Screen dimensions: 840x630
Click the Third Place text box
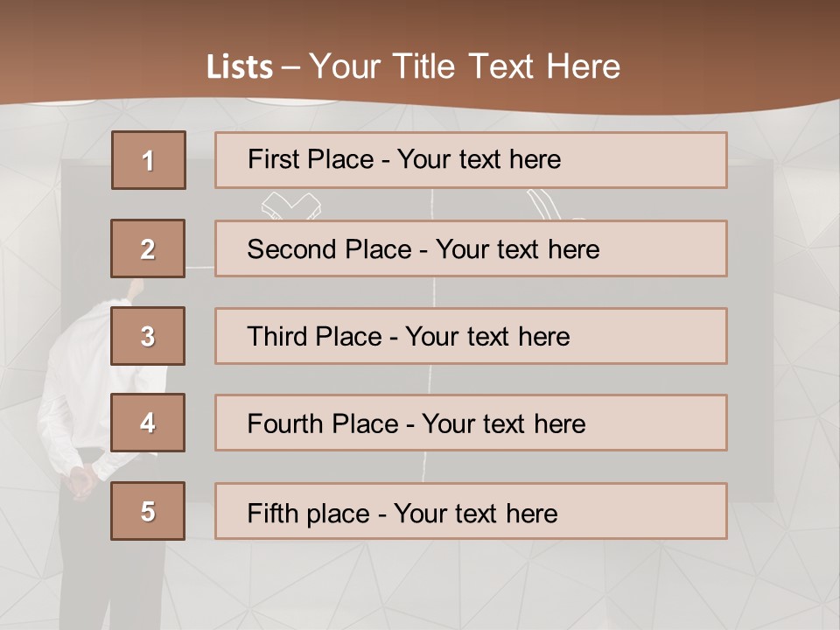click(471, 336)
